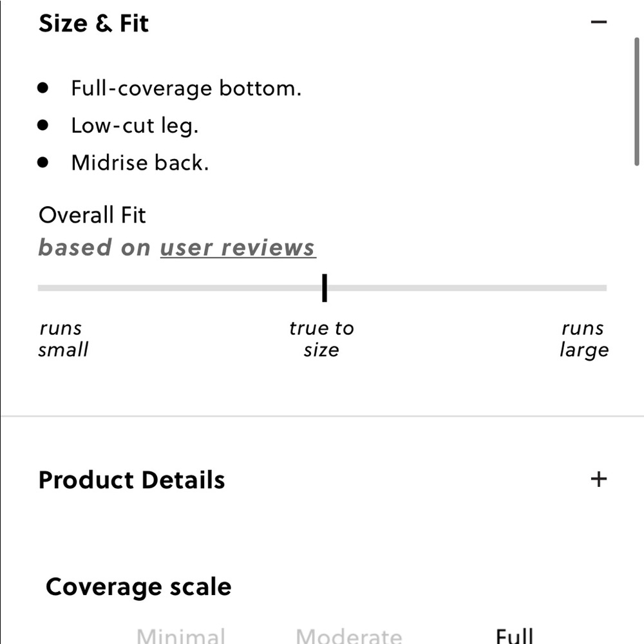
Task: Click the Low-cut leg bullet text
Action: [x=135, y=126]
